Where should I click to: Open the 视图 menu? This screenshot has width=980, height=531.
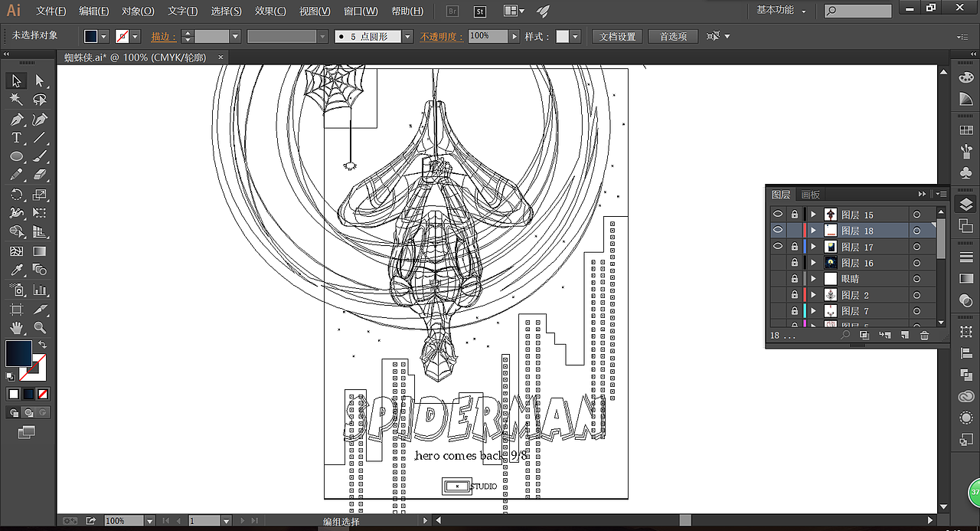(313, 11)
